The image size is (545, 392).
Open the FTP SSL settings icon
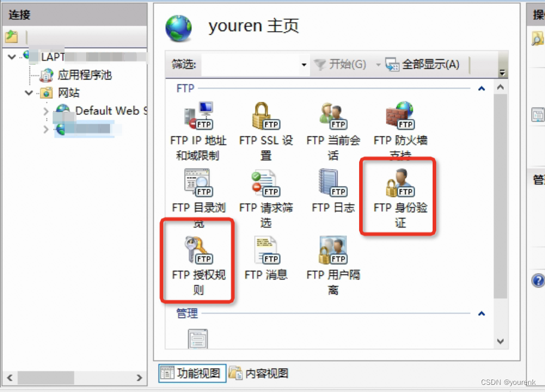pyautogui.click(x=266, y=131)
